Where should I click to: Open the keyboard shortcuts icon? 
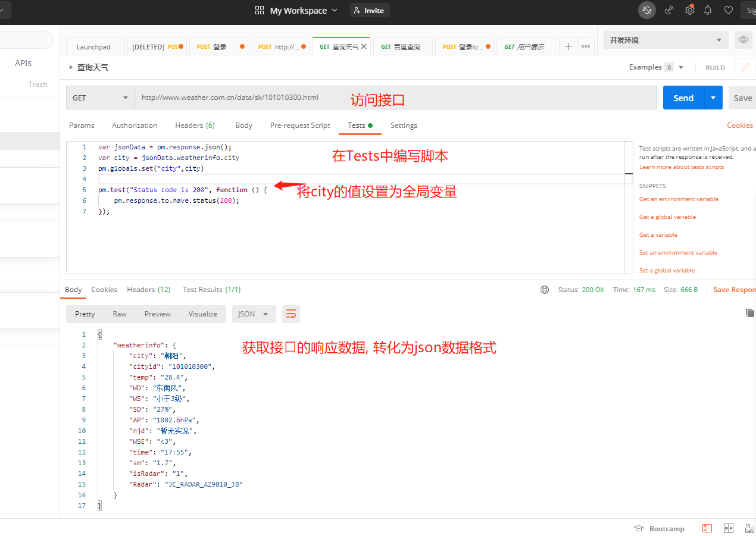pyautogui.click(x=749, y=528)
